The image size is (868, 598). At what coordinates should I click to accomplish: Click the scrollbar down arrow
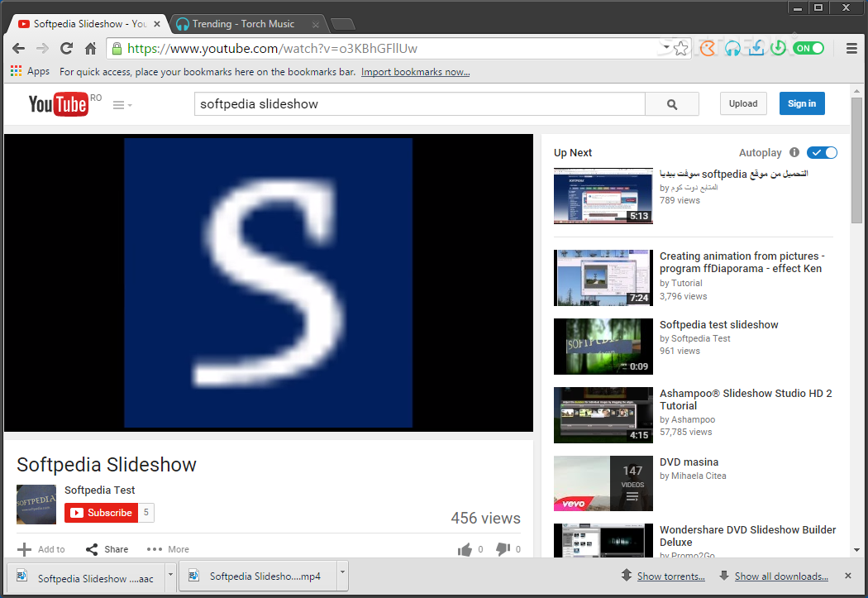click(x=856, y=550)
